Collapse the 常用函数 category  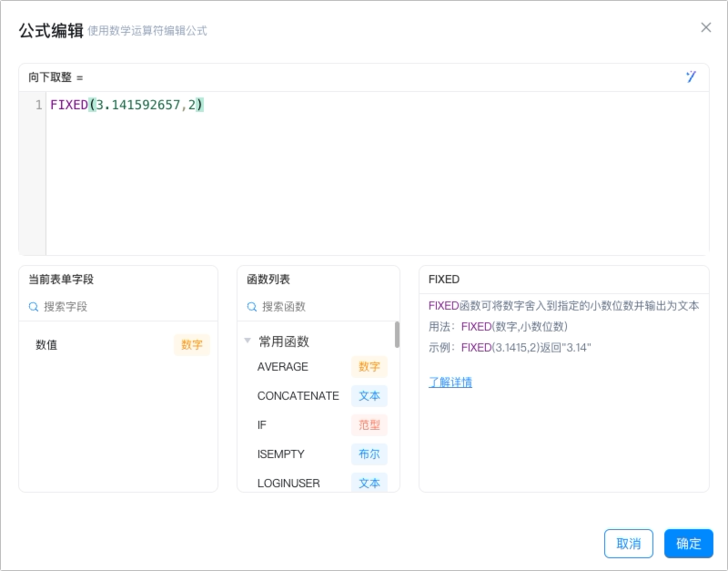tap(248, 341)
